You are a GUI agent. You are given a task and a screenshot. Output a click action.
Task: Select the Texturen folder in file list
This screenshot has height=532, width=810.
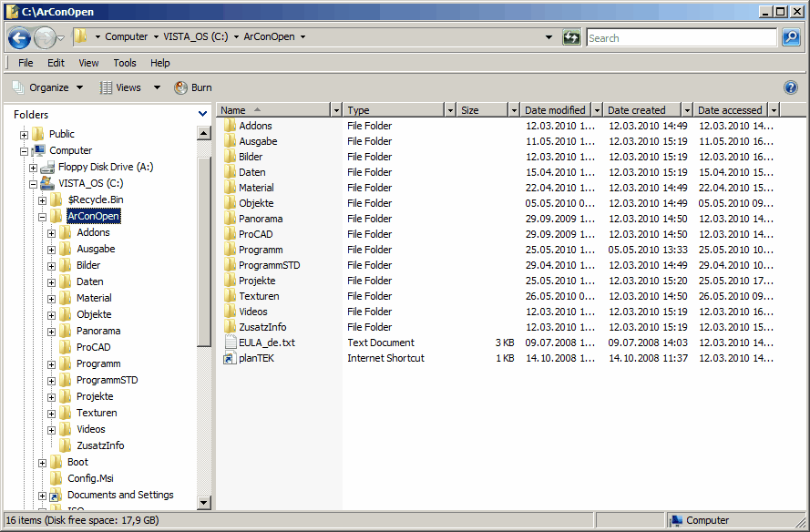pos(259,297)
